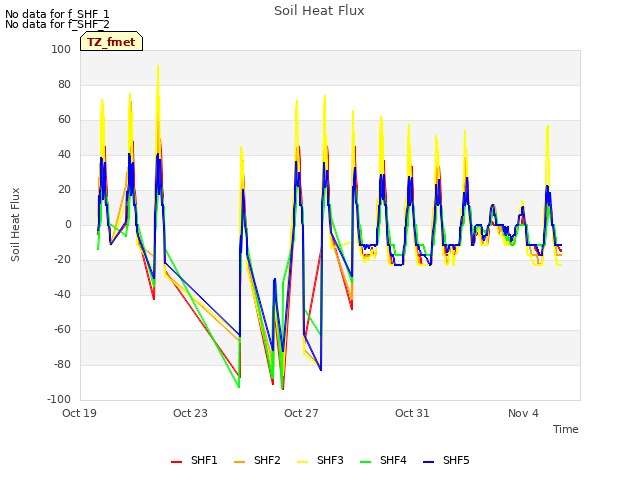Click the 'No data for f_SHF_1' message

pos(57,14)
